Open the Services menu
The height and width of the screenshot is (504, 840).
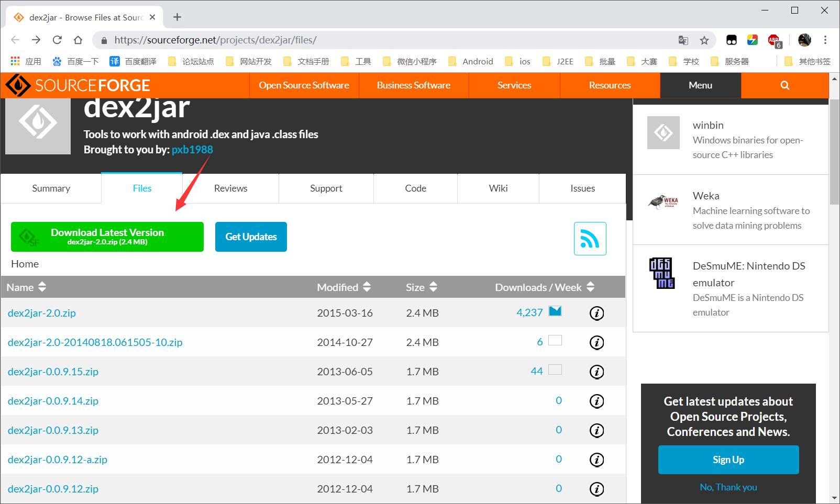pos(514,85)
